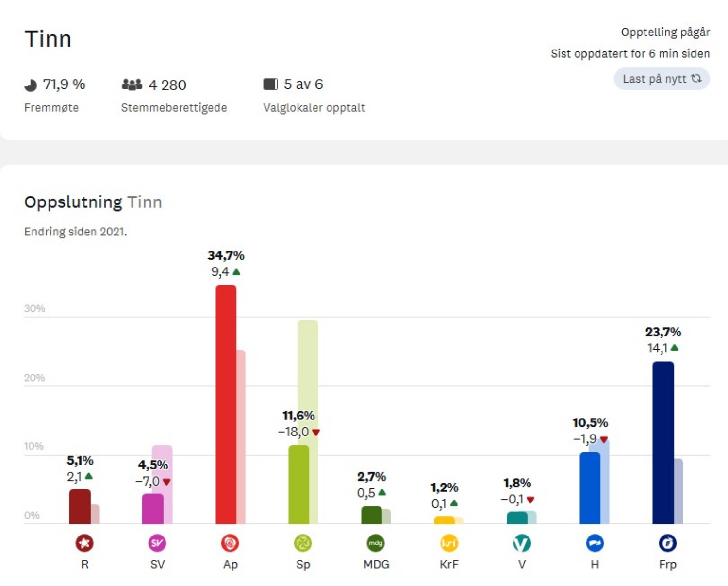
Task: Click the Venstre V logo icon
Action: click(522, 543)
